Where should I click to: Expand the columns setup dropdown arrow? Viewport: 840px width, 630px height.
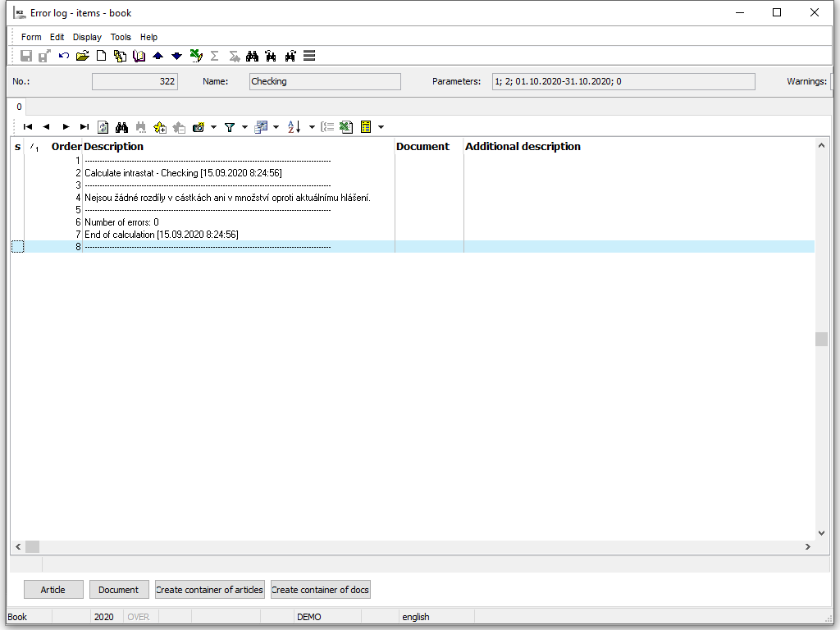pyautogui.click(x=276, y=127)
